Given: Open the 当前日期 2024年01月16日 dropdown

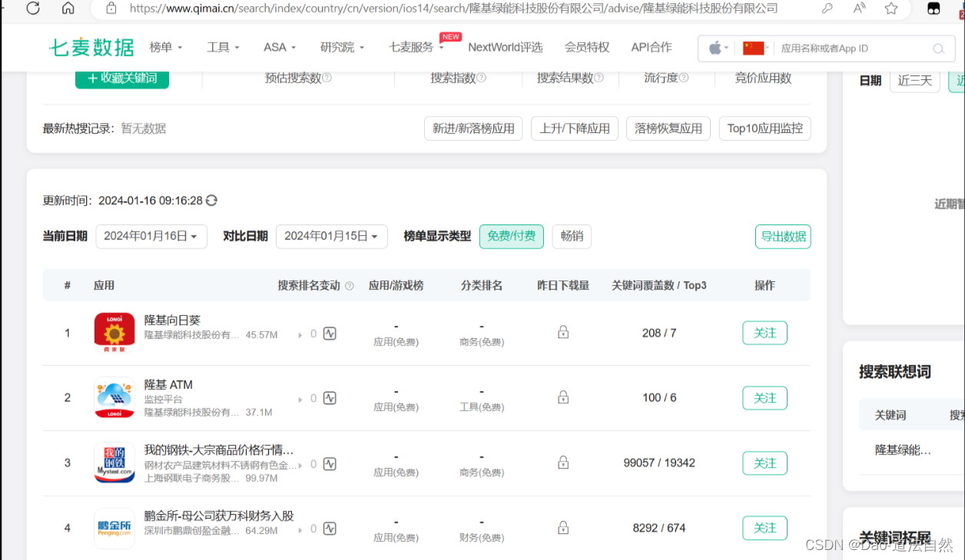Looking at the screenshot, I should pyautogui.click(x=151, y=237).
